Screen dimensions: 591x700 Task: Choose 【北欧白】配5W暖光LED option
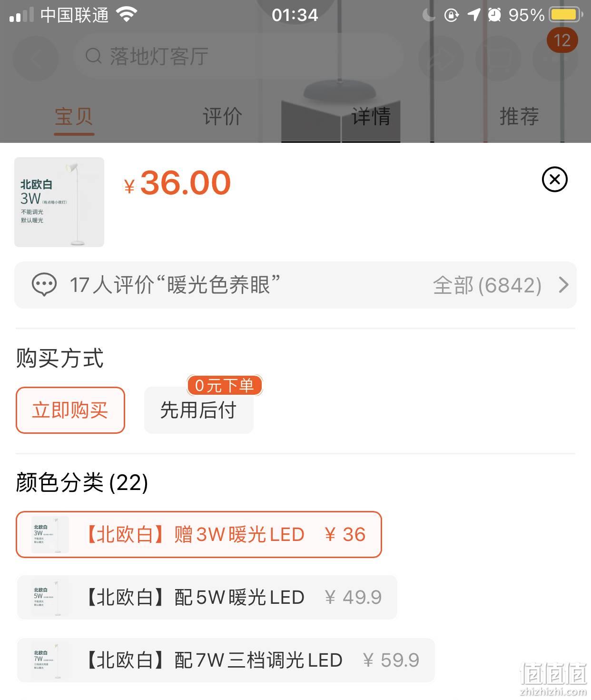click(x=207, y=597)
